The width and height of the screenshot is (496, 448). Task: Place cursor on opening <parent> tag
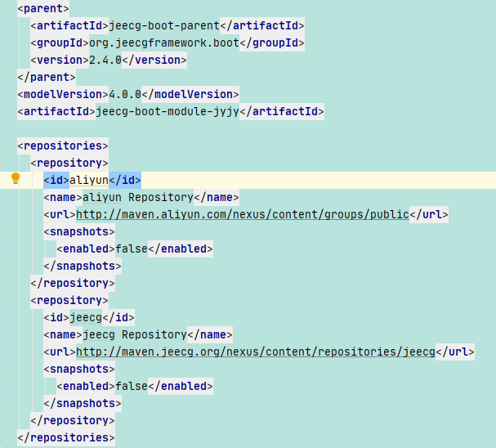coord(43,8)
